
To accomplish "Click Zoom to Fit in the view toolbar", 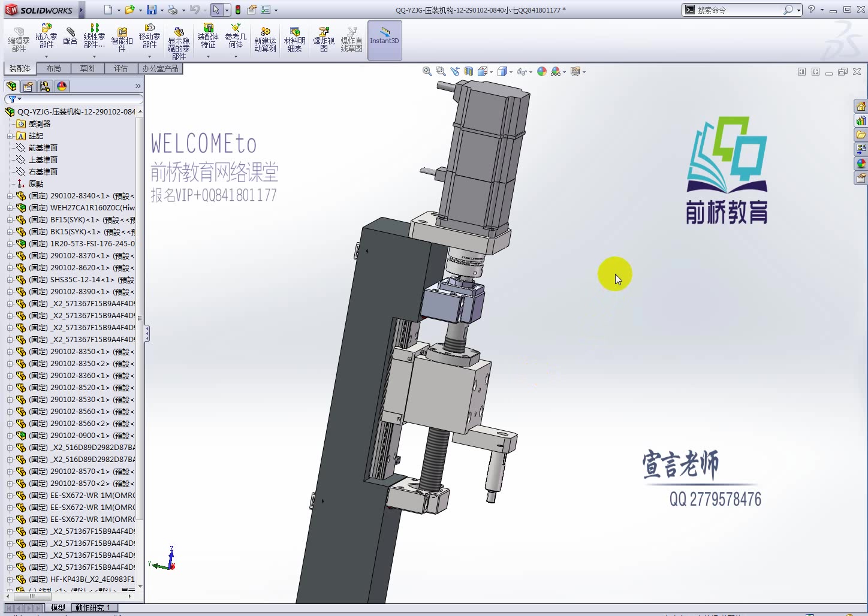I will [427, 71].
